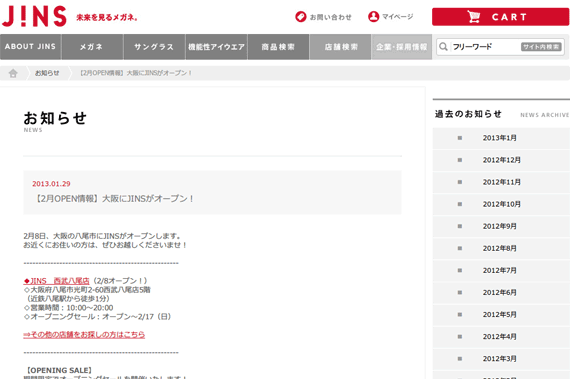Open the サングラス menu item
Image resolution: width=570 pixels, height=379 pixels.
154,47
